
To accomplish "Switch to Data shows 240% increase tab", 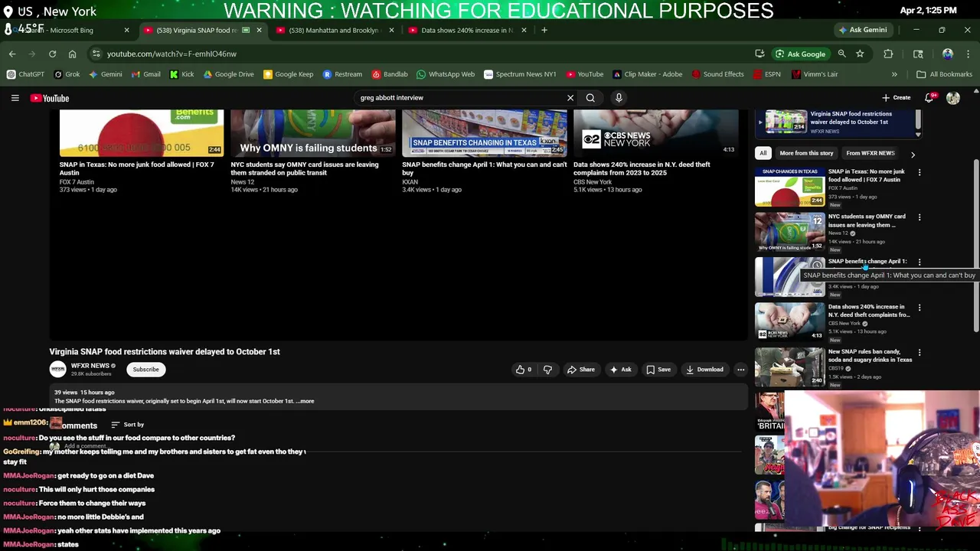I will click(465, 30).
